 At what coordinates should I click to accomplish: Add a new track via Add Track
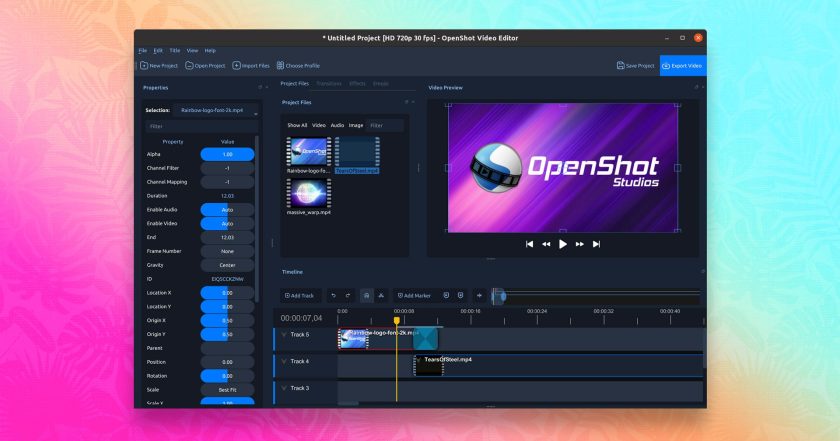click(299, 296)
